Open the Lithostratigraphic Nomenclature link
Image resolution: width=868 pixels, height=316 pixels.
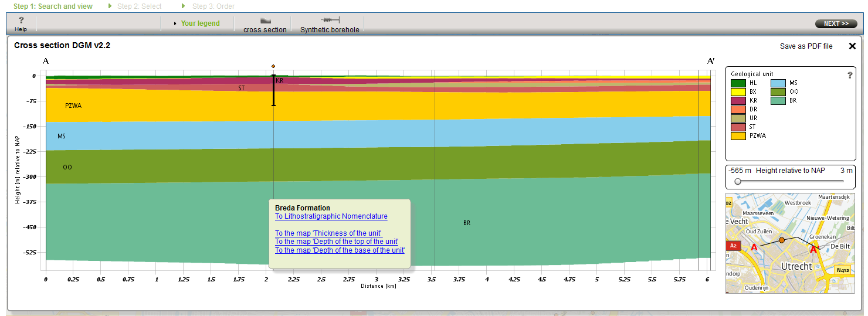click(x=331, y=216)
